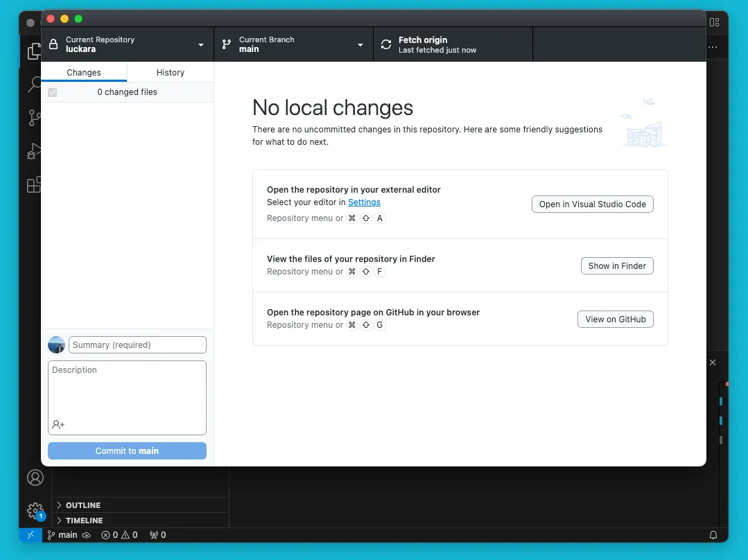Viewport: 748px width, 560px height.
Task: Expand the TIMELINE section
Action: point(84,520)
